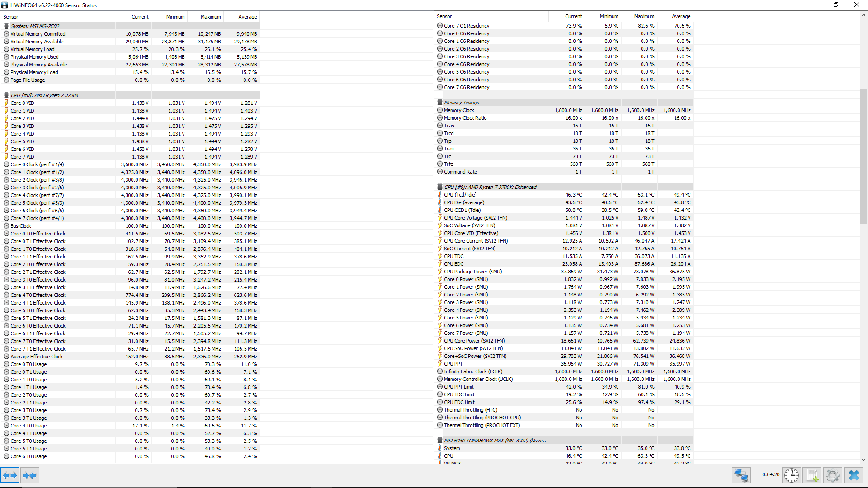Screen dimensions: 868x488
Task: Collapse System: MSI MS-7C02 group
Action: pos(35,26)
